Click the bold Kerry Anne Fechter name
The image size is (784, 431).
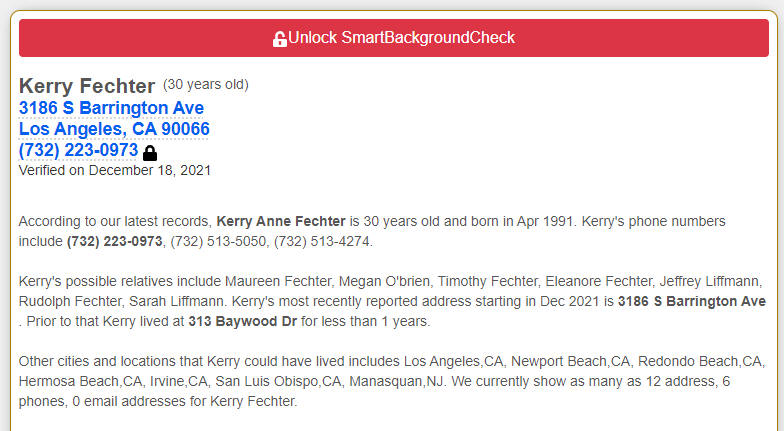click(280, 222)
